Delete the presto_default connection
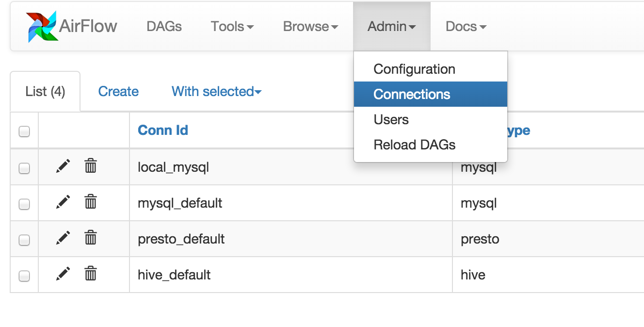Image resolution: width=644 pixels, height=327 pixels. (91, 238)
